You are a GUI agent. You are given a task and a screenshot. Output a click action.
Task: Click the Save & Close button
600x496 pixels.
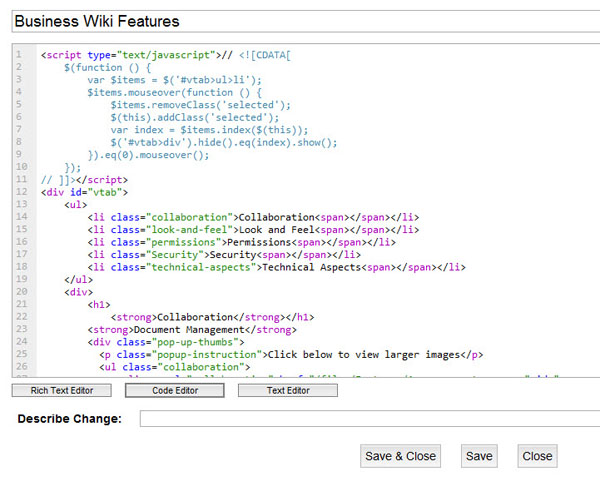pos(400,456)
